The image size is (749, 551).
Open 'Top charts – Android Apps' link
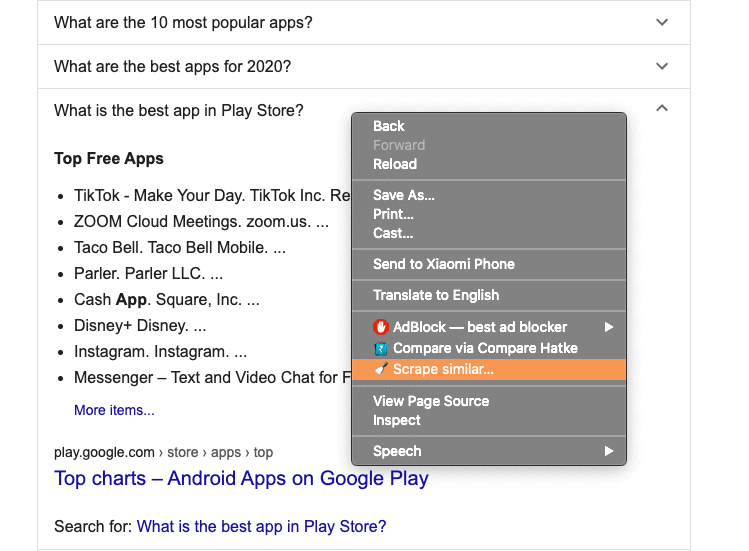coord(241,478)
